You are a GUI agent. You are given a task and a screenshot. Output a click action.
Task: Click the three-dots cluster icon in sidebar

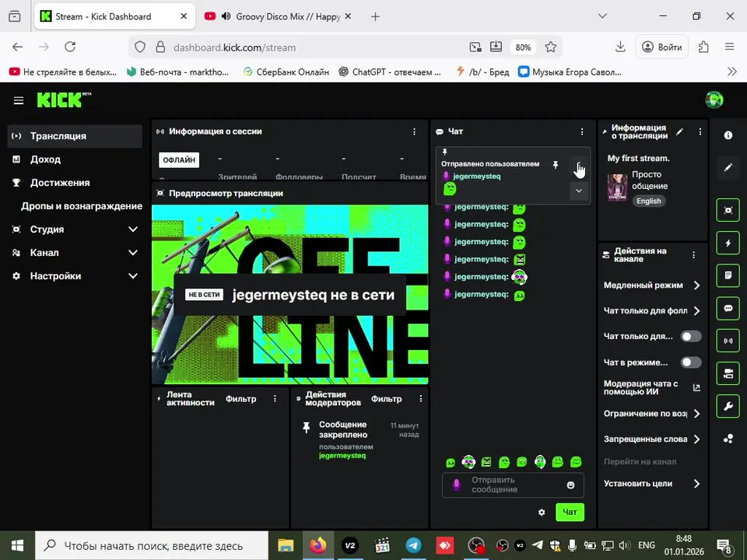(728, 439)
